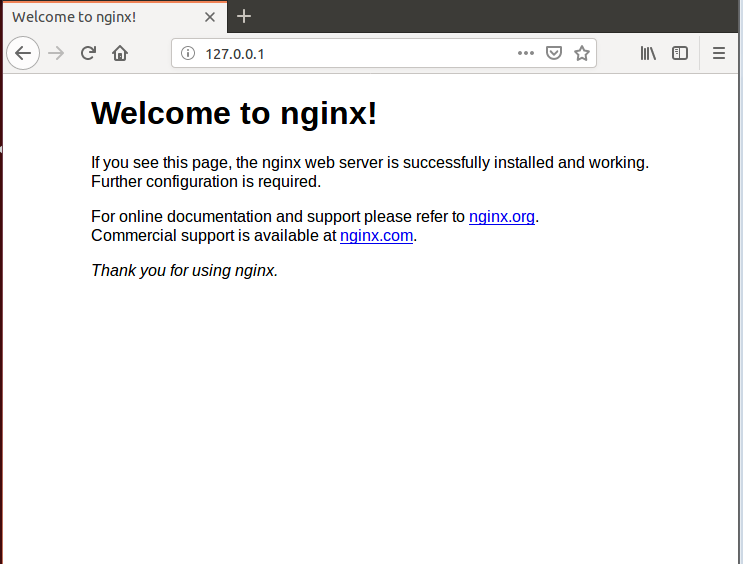Screen dimensions: 743x564
Task: Open the nginx.org documentation link
Action: tap(502, 217)
